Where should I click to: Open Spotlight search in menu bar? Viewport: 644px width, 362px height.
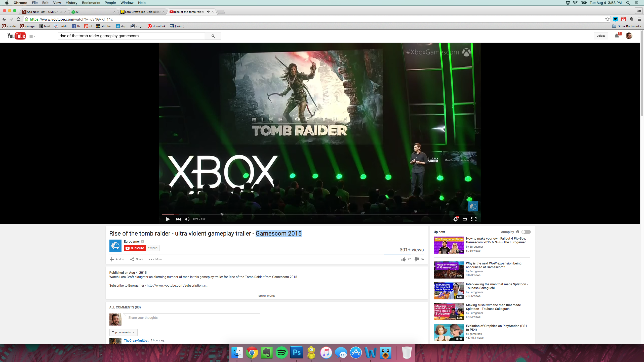[x=628, y=3]
